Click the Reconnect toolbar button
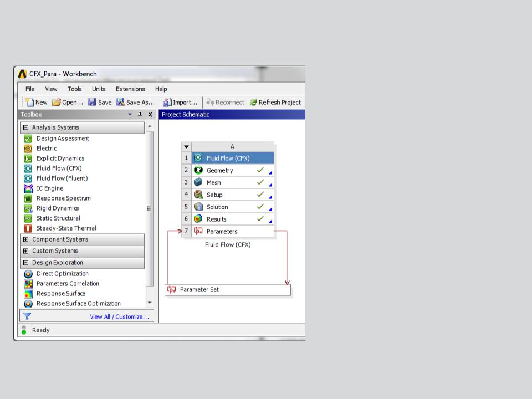Screen dimensions: 532x399 click(225, 102)
